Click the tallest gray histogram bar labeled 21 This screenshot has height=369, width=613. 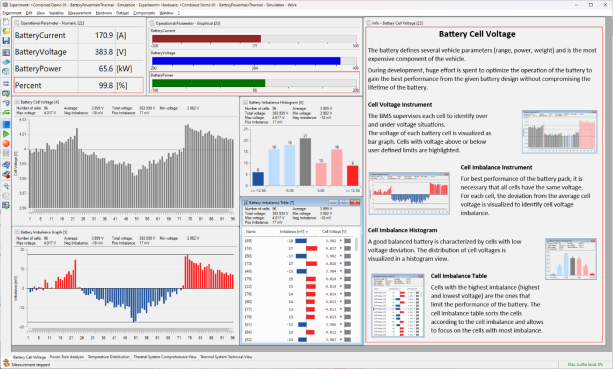[x=305, y=162]
